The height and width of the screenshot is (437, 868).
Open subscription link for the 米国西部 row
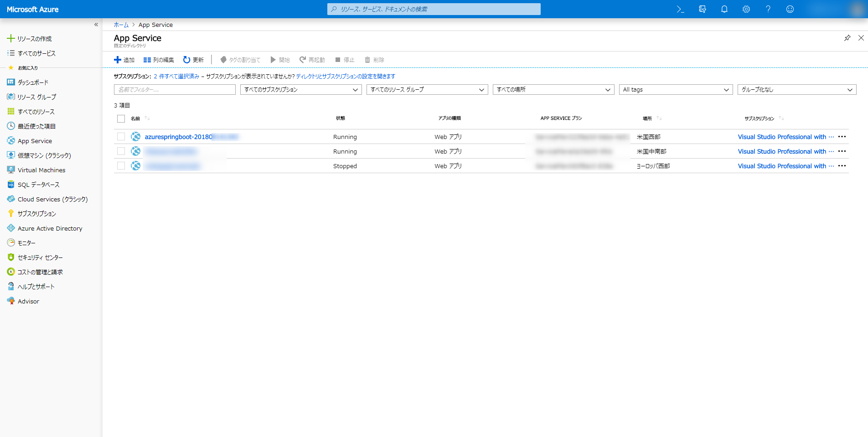pyautogui.click(x=786, y=137)
